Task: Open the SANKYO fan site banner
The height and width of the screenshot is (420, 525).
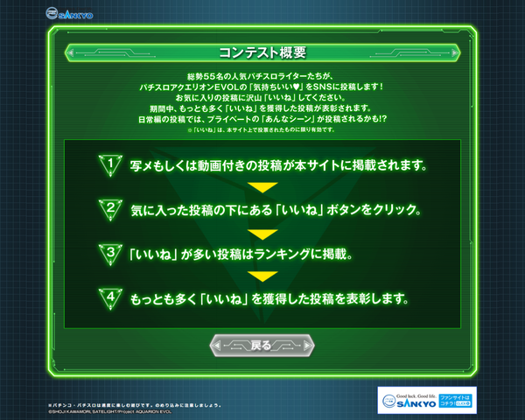Action: click(x=427, y=400)
